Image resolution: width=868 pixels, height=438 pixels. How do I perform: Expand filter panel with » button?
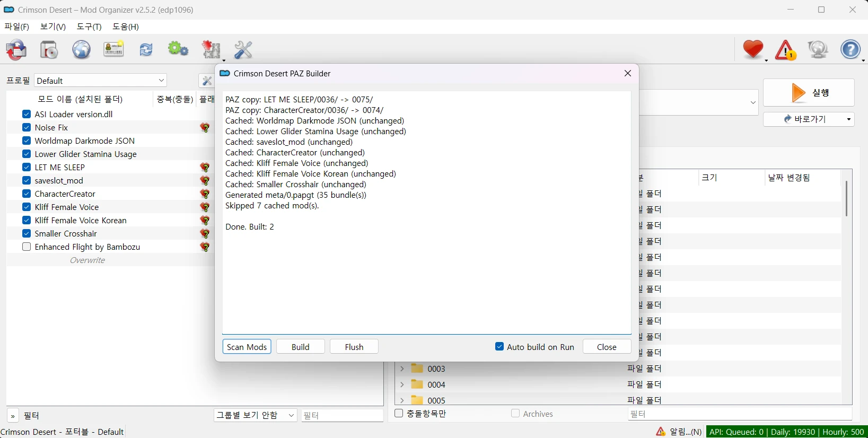[13, 416]
